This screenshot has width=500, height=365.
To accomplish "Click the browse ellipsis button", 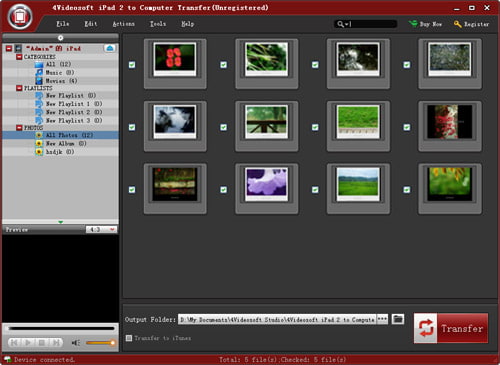I will tap(382, 319).
